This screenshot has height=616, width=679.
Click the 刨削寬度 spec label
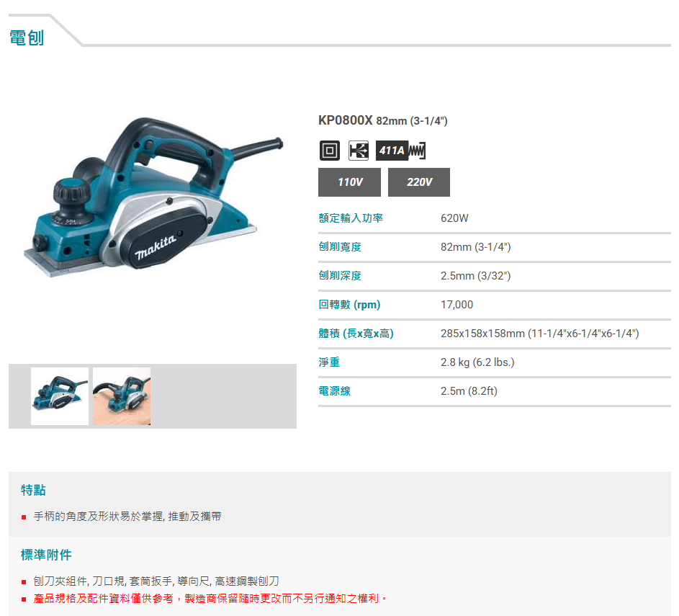point(340,247)
